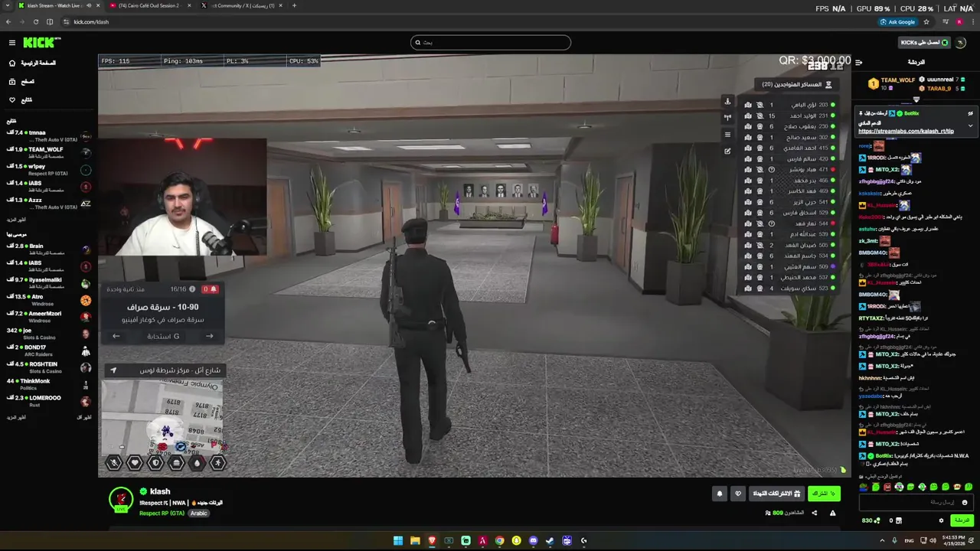Open the Following heart icon in the sidebar
This screenshot has width=980, height=551.
(12, 99)
